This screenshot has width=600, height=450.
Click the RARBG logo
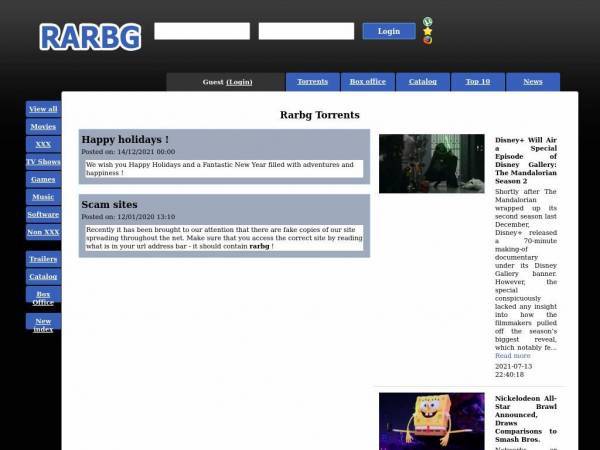[90, 37]
